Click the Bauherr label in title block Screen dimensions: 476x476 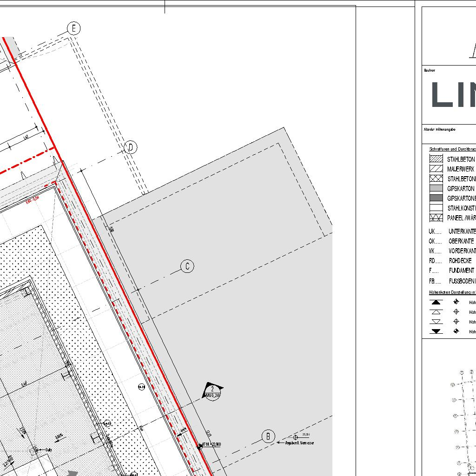[x=429, y=71]
